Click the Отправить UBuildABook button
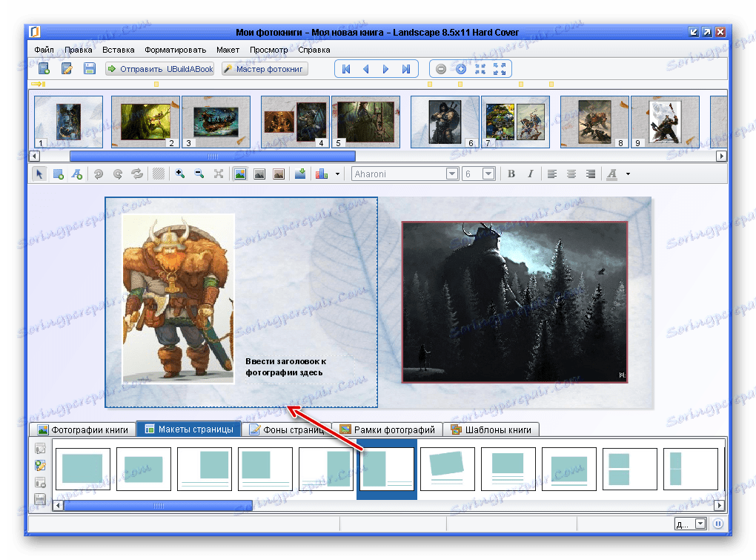This screenshot has width=756, height=560. point(160,69)
